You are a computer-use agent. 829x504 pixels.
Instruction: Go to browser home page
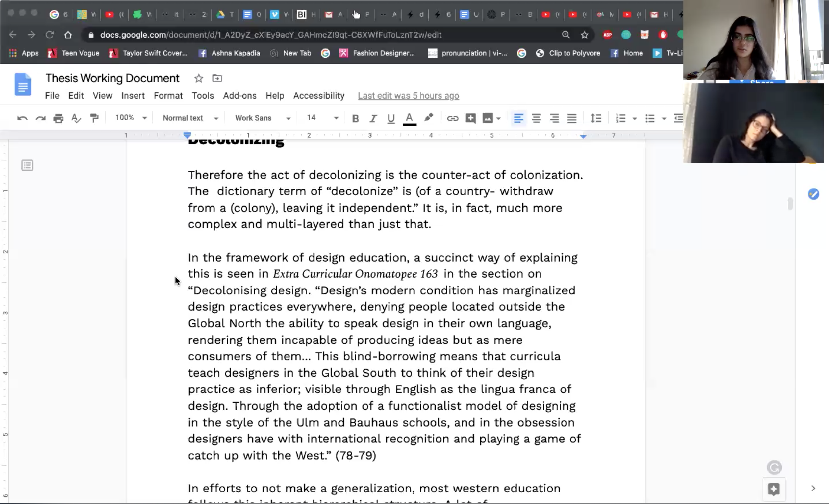68,35
